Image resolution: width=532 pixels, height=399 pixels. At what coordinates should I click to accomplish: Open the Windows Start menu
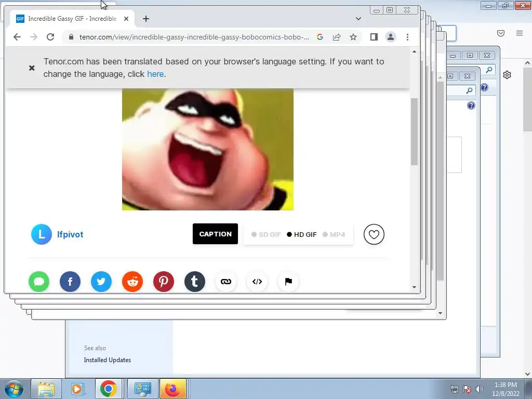(14, 389)
